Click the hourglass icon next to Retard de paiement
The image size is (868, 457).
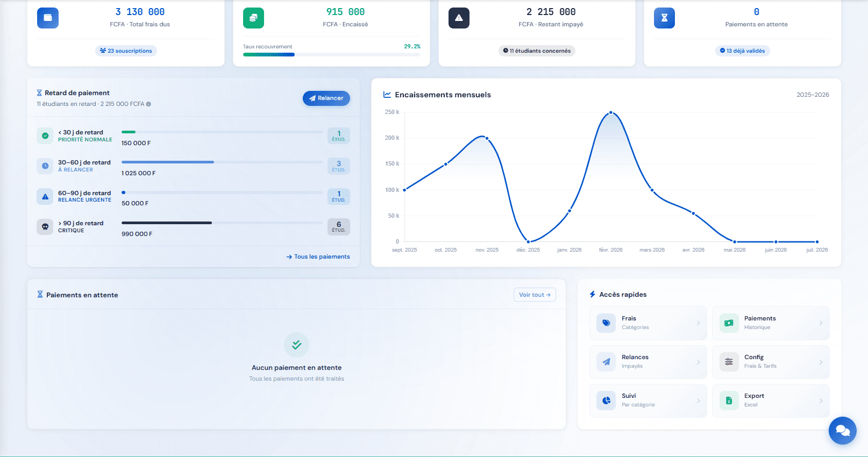(x=39, y=93)
